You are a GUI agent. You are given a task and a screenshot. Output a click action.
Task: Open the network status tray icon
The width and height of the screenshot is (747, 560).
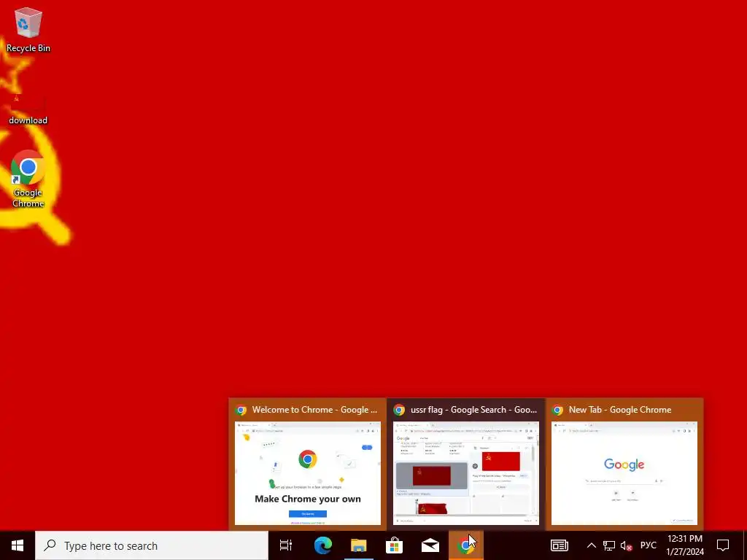tap(609, 545)
